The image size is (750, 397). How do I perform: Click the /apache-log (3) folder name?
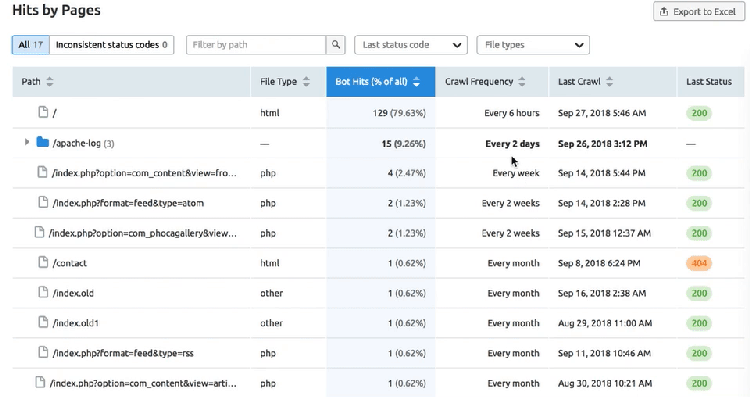point(83,143)
